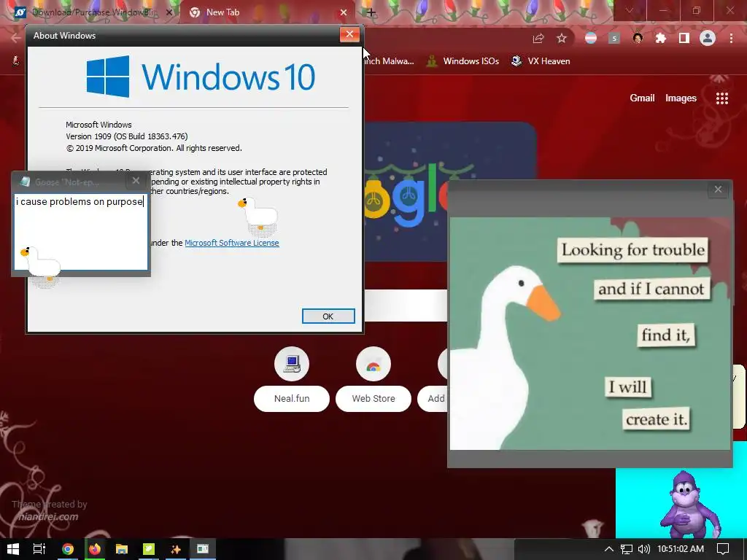Toggle the Chrome side panel icon
747x560 pixels.
pos(684,38)
